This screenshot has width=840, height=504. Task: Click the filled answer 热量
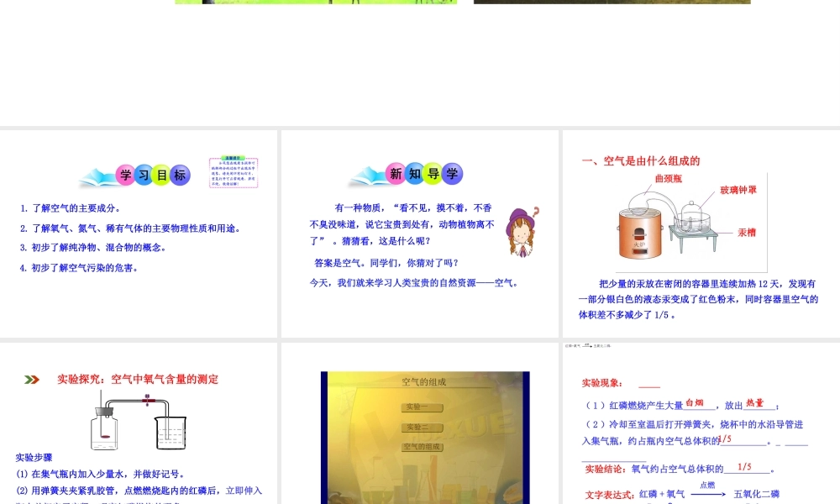(x=755, y=402)
